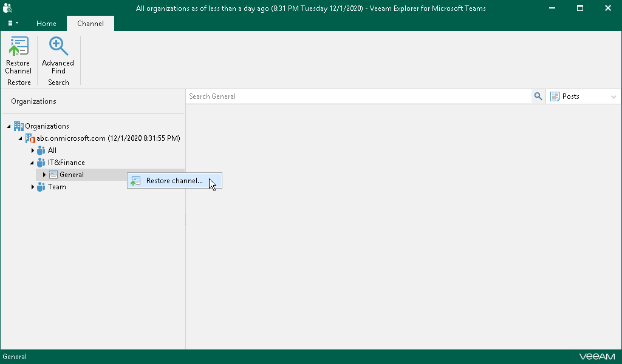Click the IT&Finance team people icon

(x=41, y=163)
